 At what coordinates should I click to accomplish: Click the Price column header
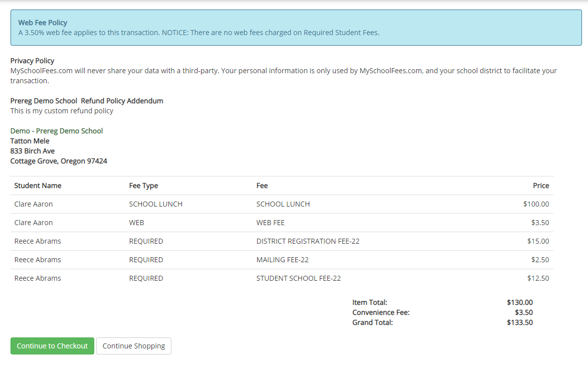tap(541, 186)
